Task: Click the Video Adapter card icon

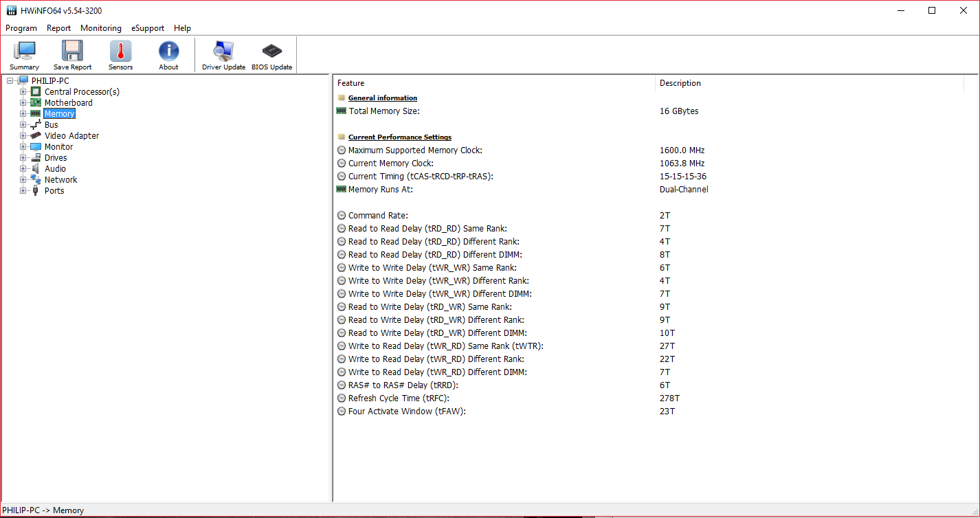Action: (x=36, y=135)
